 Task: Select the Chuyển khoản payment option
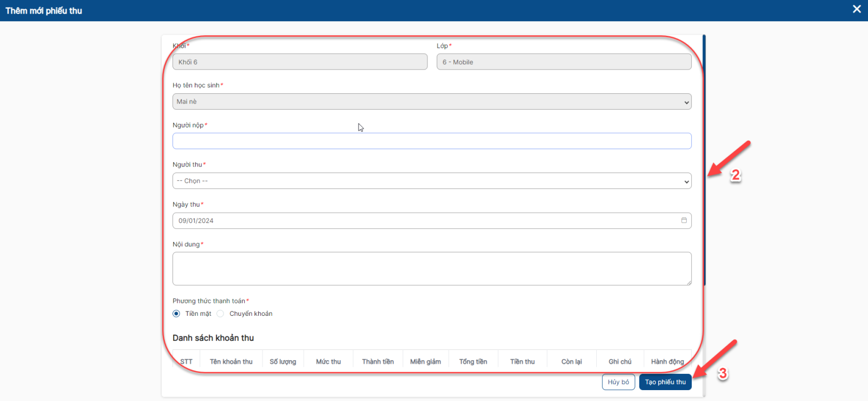click(x=220, y=314)
